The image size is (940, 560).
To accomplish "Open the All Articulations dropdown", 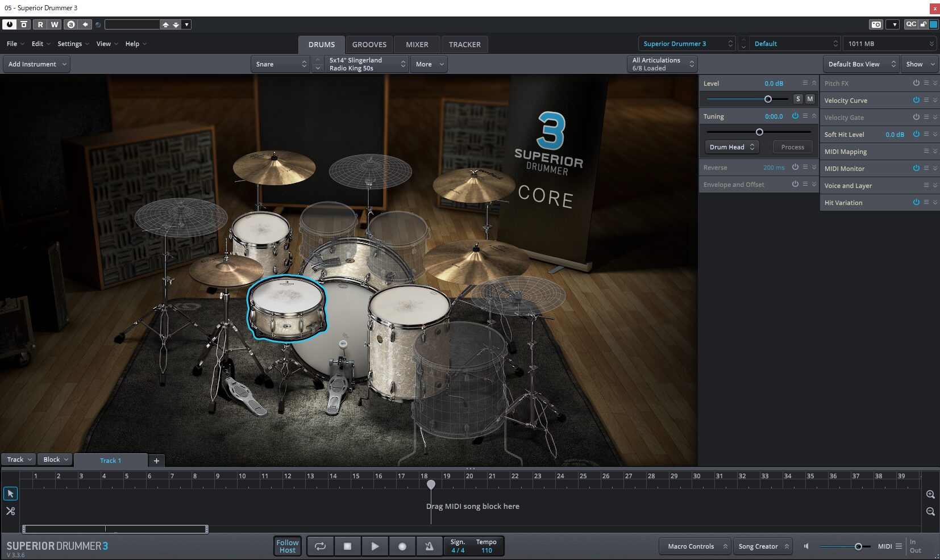I will click(x=663, y=64).
